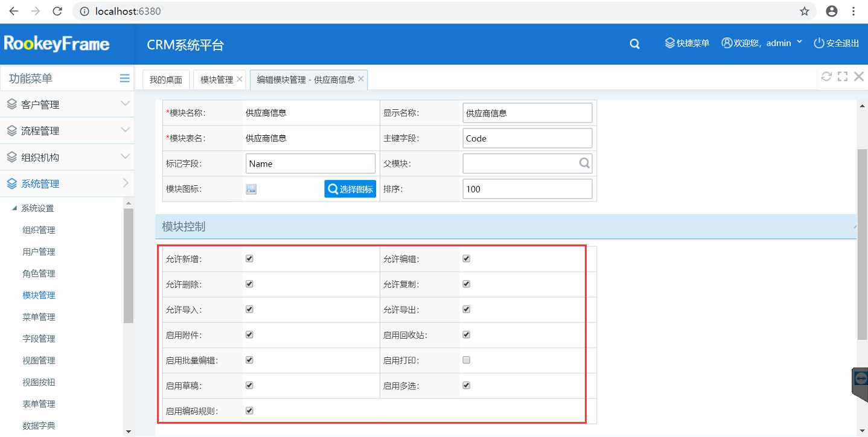
Task: Disable 启用附件 checkbox
Action: 249,334
